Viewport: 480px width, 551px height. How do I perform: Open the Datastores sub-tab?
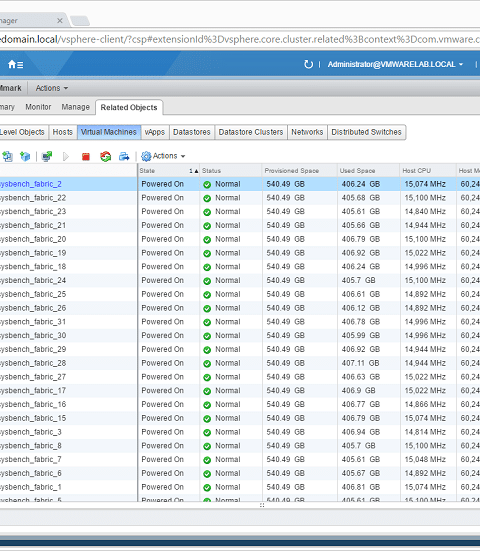tap(192, 132)
